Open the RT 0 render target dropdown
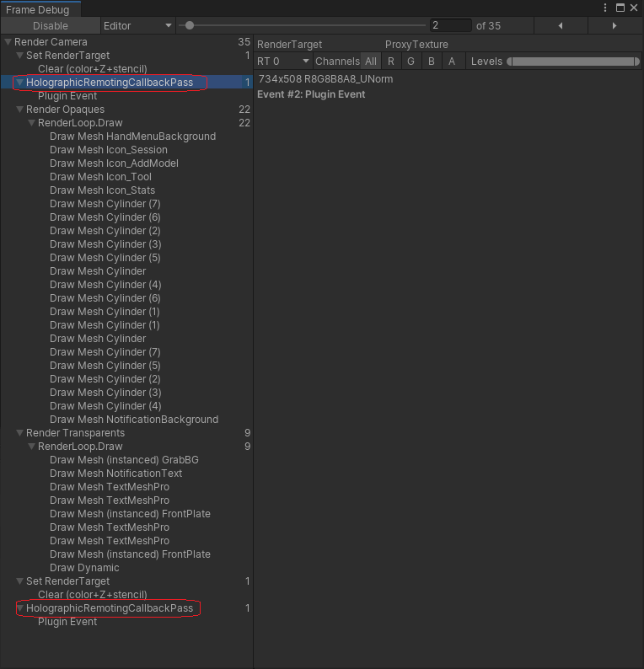644x669 pixels. (x=283, y=62)
